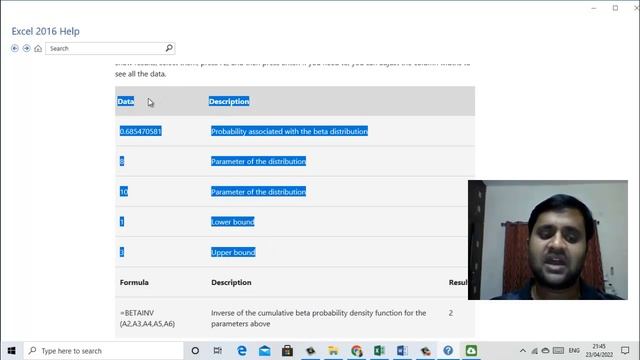Click the Inverse cumulative beta description text
Image resolution: width=640 pixels, height=360 pixels.
click(x=319, y=318)
